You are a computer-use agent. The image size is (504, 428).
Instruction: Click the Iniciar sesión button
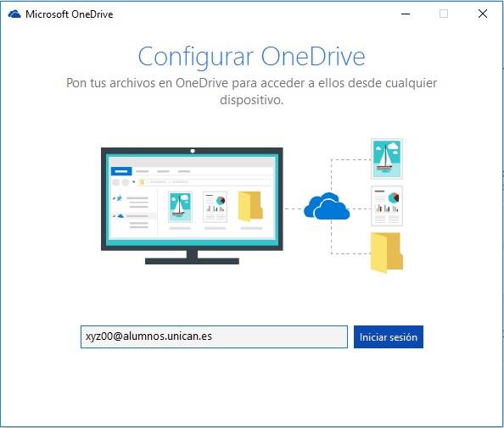pyautogui.click(x=389, y=336)
